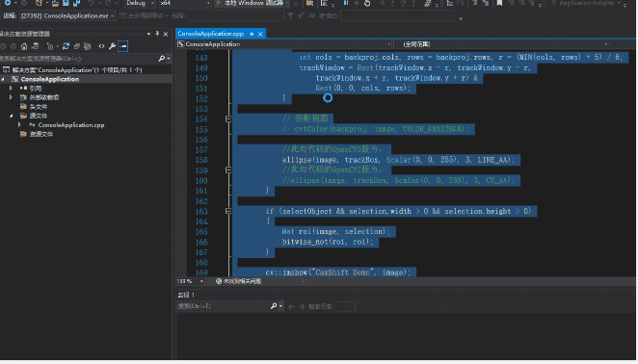The width and height of the screenshot is (638, 364).
Task: Click the pending changes filter clock icon
Action: coord(50,46)
